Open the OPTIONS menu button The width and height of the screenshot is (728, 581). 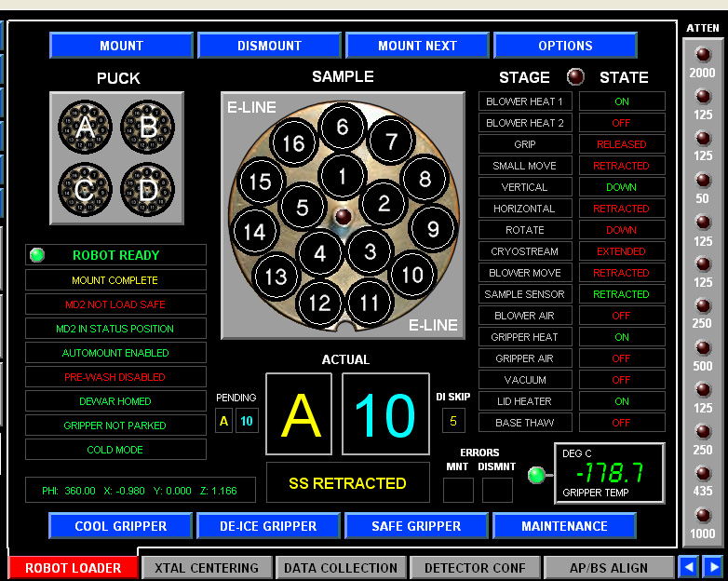click(x=565, y=46)
